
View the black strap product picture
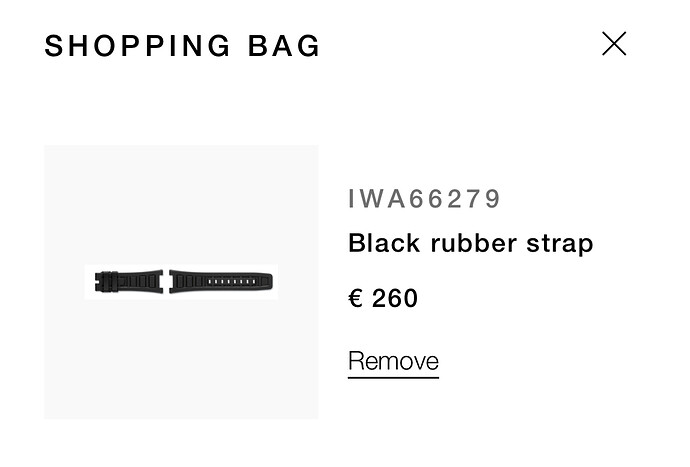(181, 282)
